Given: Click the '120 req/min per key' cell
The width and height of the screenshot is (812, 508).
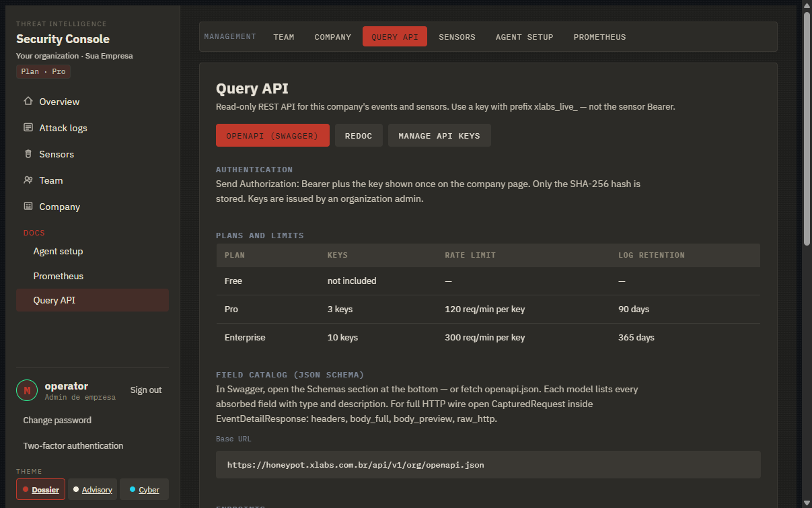Looking at the screenshot, I should click(x=485, y=309).
